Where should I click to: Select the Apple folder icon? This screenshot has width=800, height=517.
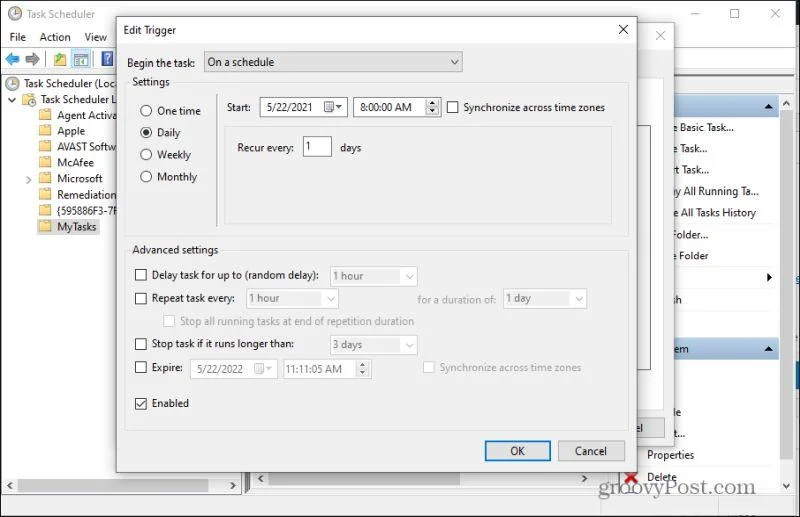pos(45,131)
